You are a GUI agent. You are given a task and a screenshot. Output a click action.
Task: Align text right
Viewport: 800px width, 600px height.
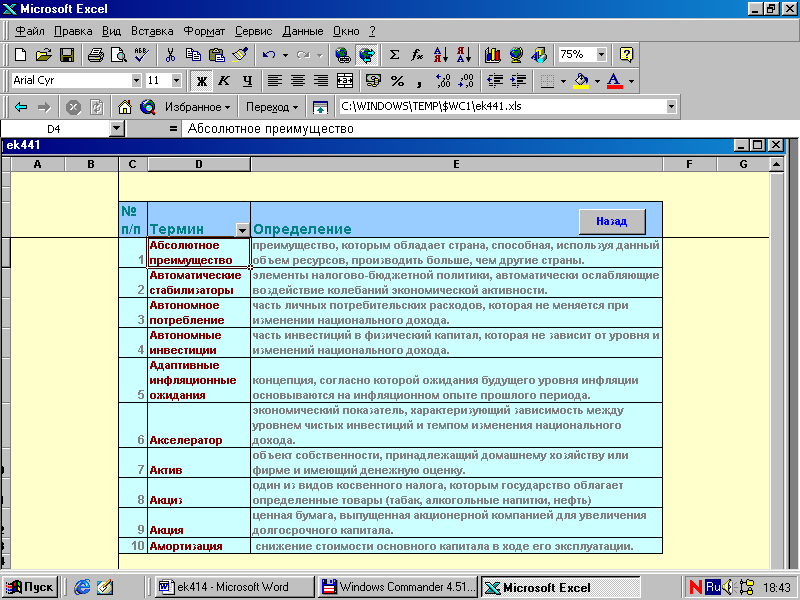(x=321, y=81)
